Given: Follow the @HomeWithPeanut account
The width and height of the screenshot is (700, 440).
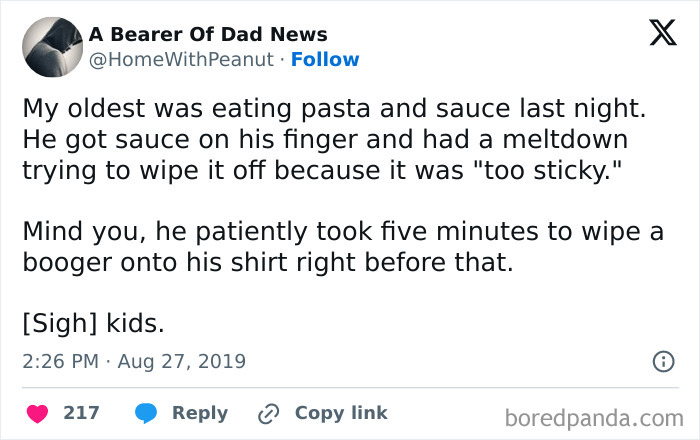Looking at the screenshot, I should tap(323, 60).
